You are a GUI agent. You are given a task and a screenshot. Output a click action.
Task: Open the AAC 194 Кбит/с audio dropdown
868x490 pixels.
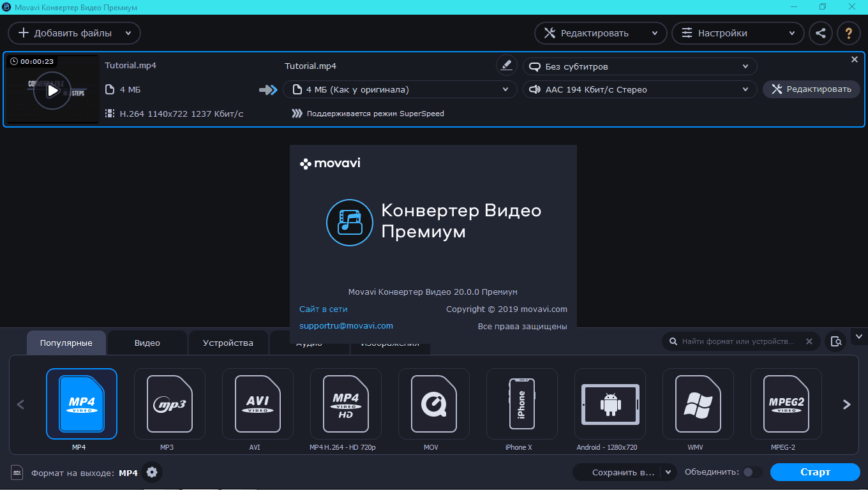click(640, 89)
